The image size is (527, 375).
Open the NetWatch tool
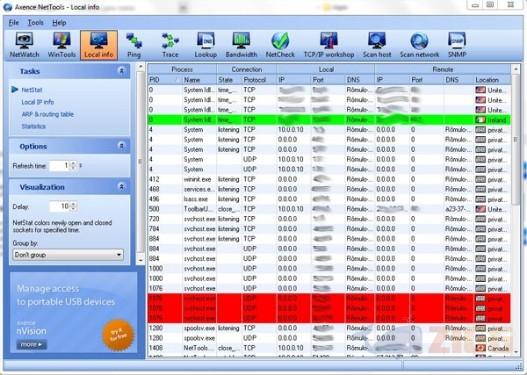click(24, 45)
